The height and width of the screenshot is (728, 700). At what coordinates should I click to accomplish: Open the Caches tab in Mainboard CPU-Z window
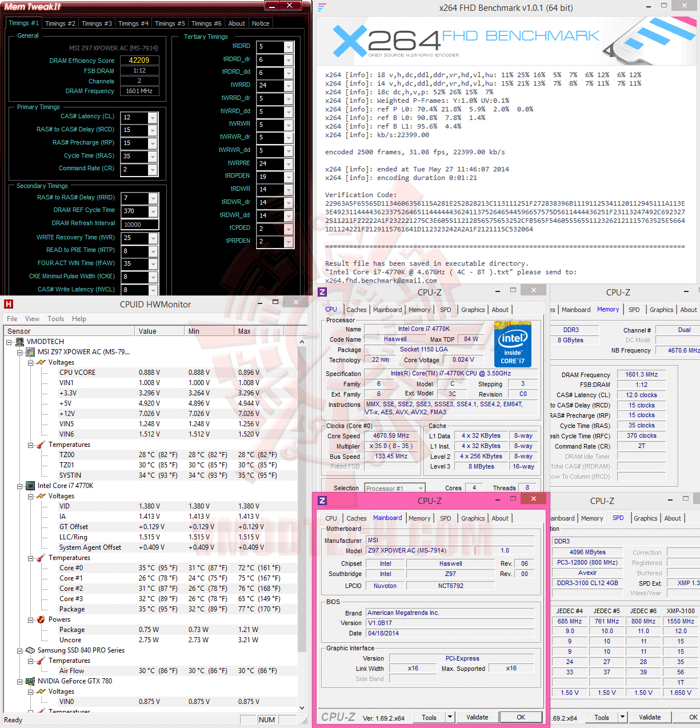pyautogui.click(x=357, y=518)
